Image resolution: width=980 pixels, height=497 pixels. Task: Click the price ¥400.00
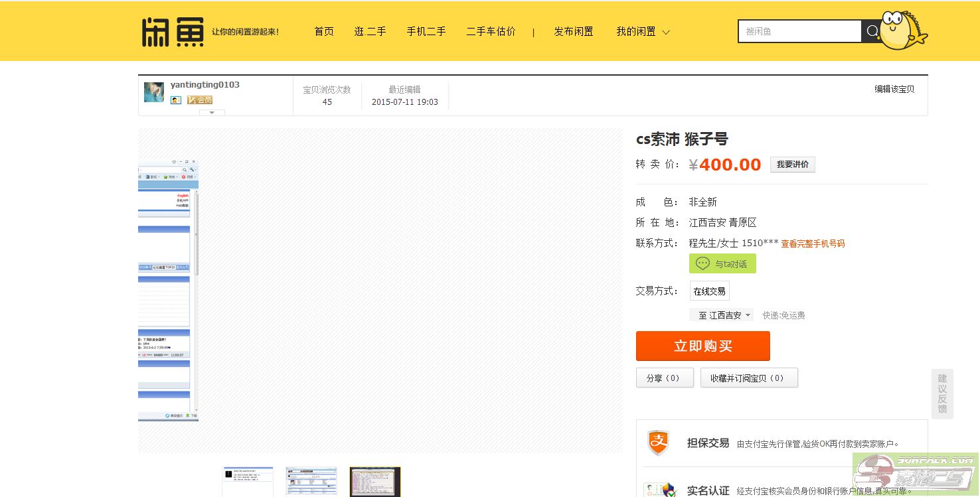pyautogui.click(x=725, y=165)
